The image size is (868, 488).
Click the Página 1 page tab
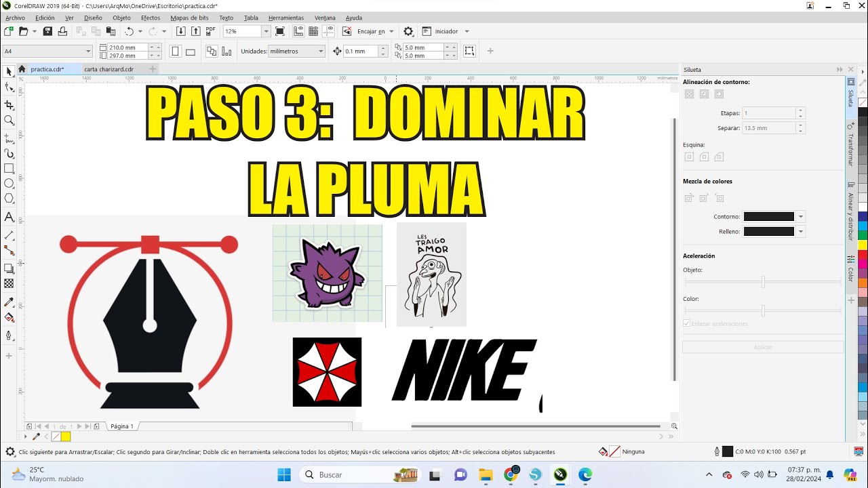(122, 426)
